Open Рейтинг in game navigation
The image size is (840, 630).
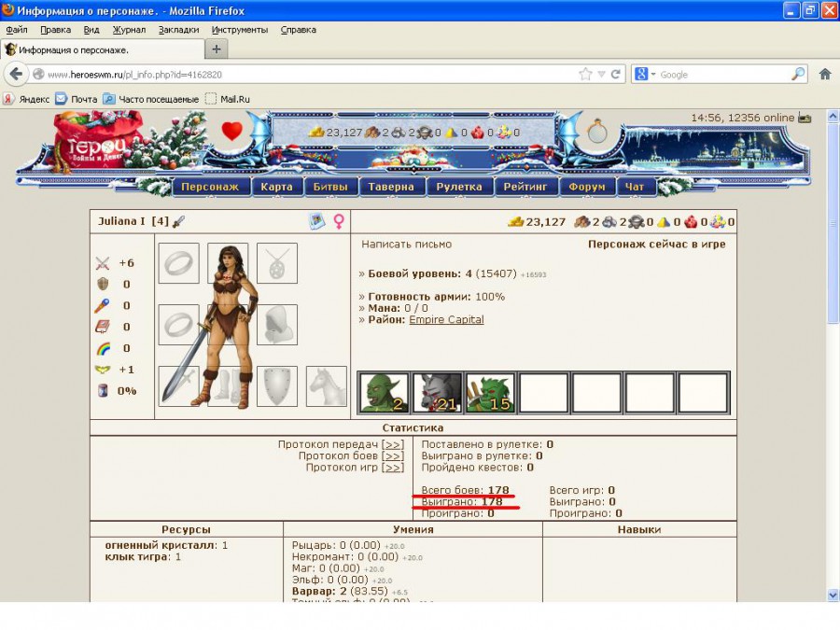tap(525, 187)
